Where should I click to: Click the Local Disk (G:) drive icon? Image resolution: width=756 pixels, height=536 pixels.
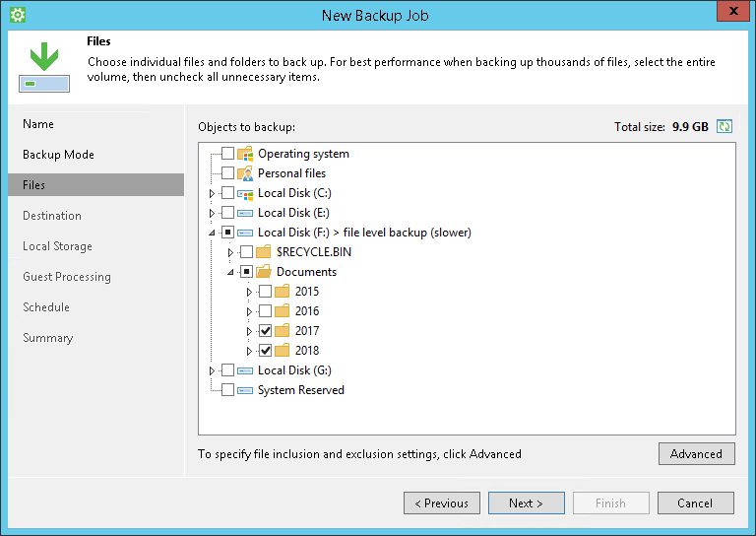pos(245,370)
